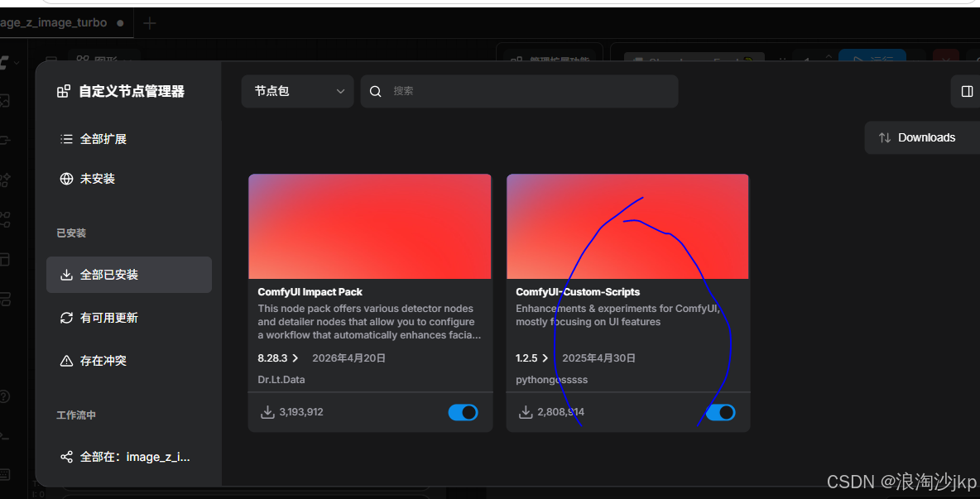This screenshot has height=499, width=980.
Task: Click the Custom-Scripts description text
Action: 617,314
